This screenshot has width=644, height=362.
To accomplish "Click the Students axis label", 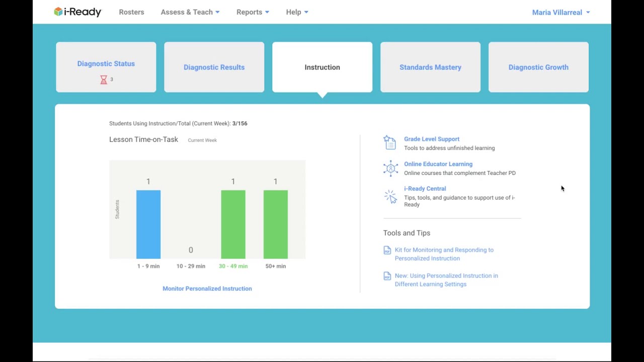I will pyautogui.click(x=117, y=209).
